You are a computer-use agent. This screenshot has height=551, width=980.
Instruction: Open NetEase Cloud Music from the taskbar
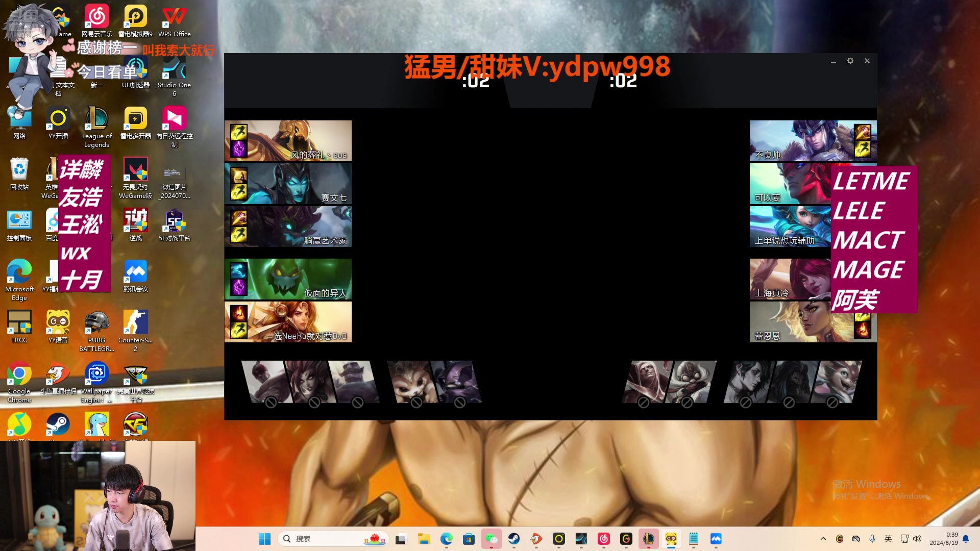(x=604, y=539)
